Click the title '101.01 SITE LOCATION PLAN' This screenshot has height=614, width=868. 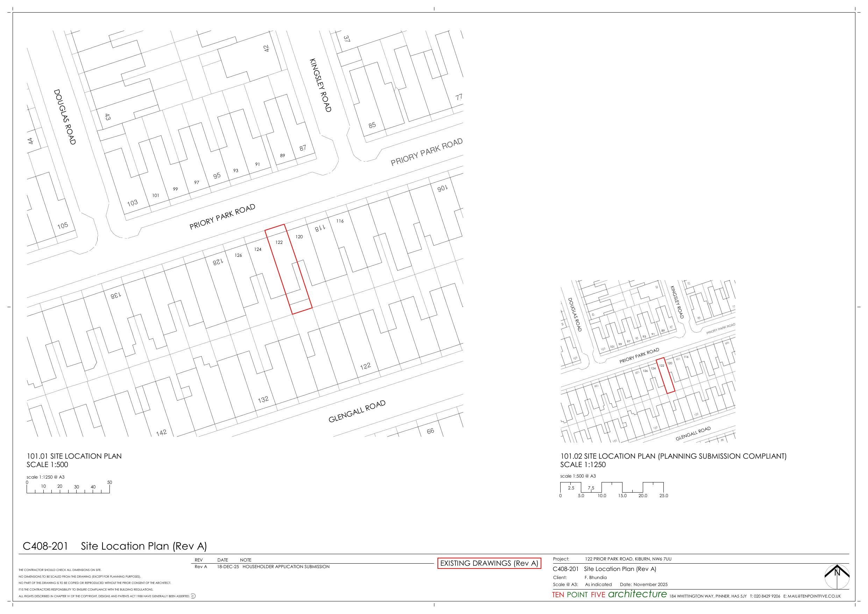click(x=74, y=456)
